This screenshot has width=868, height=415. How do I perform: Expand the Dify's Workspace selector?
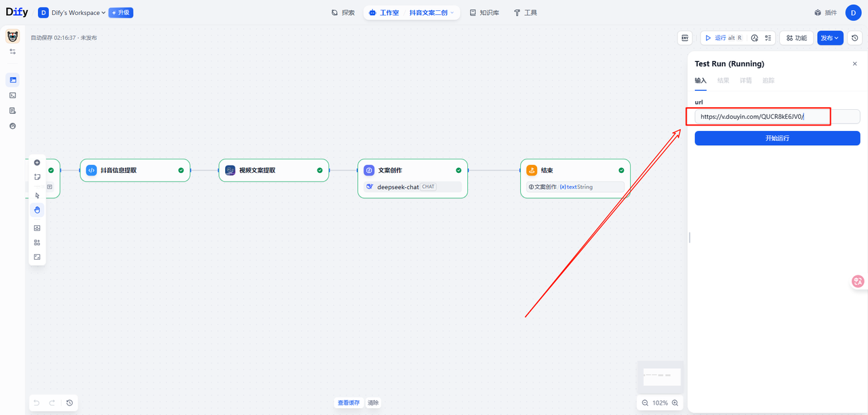[78, 13]
